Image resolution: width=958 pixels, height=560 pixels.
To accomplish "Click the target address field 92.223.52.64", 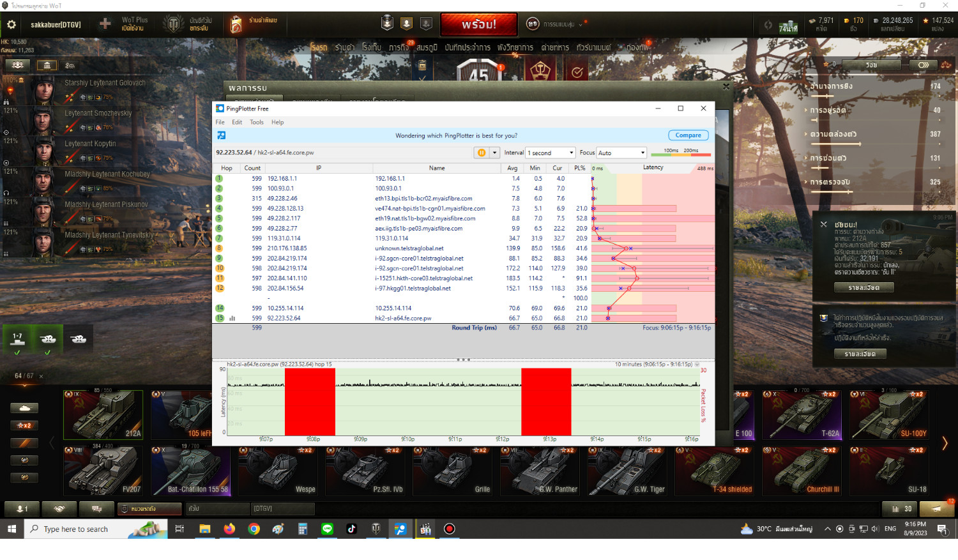I will click(344, 153).
